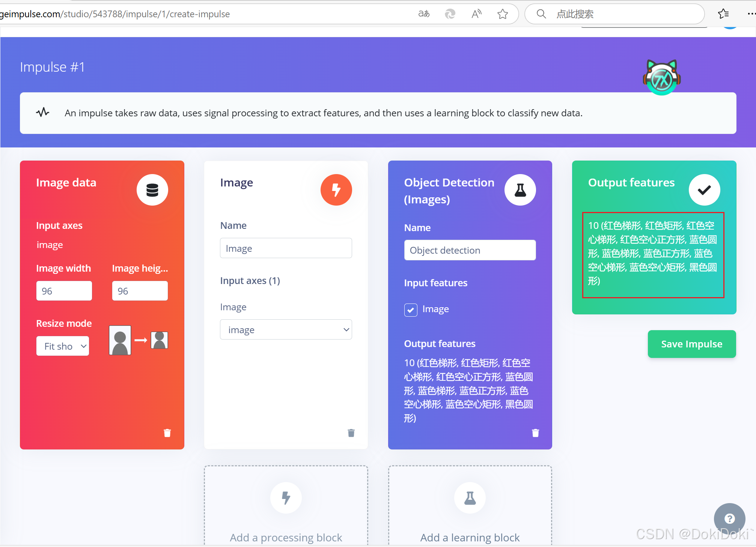The image size is (756, 547).
Task: Add a processing block
Action: (286, 506)
